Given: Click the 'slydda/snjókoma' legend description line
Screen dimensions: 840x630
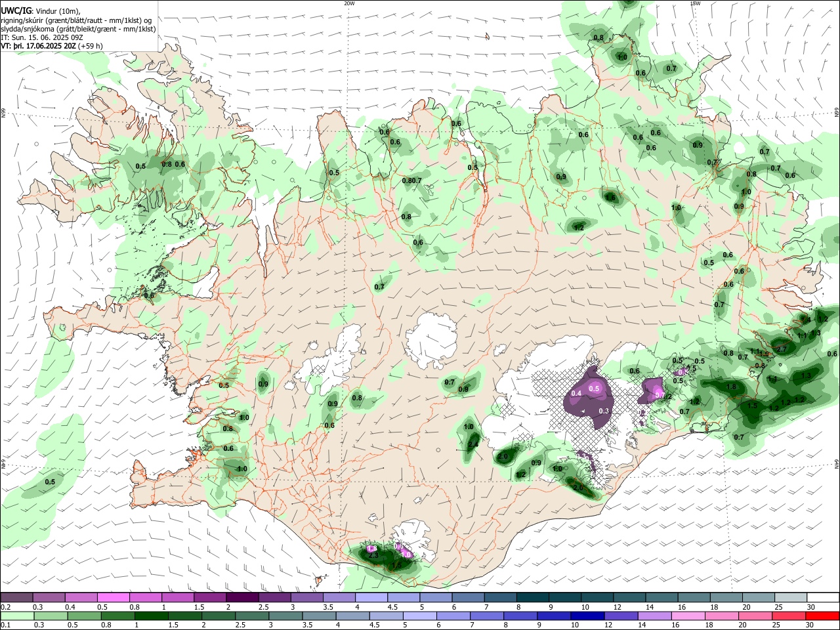Looking at the screenshot, I should [x=78, y=29].
